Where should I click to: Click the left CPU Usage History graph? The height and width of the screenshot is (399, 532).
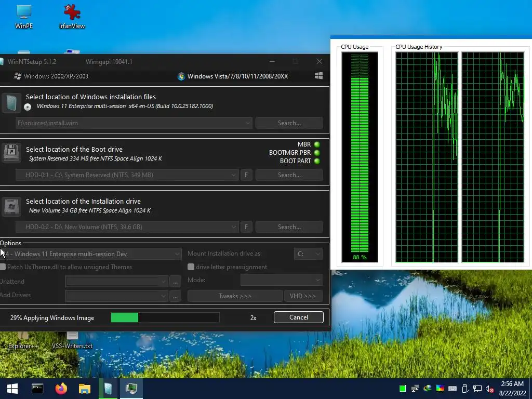coord(427,157)
